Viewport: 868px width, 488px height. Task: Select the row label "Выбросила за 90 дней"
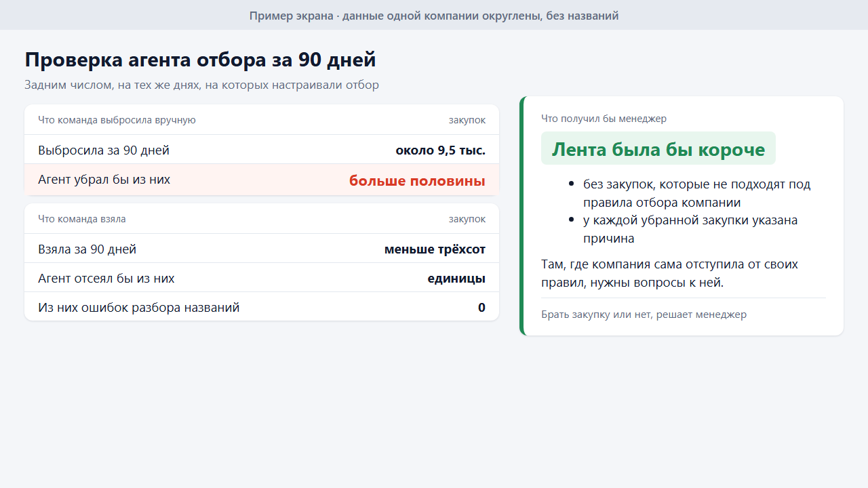tap(104, 150)
